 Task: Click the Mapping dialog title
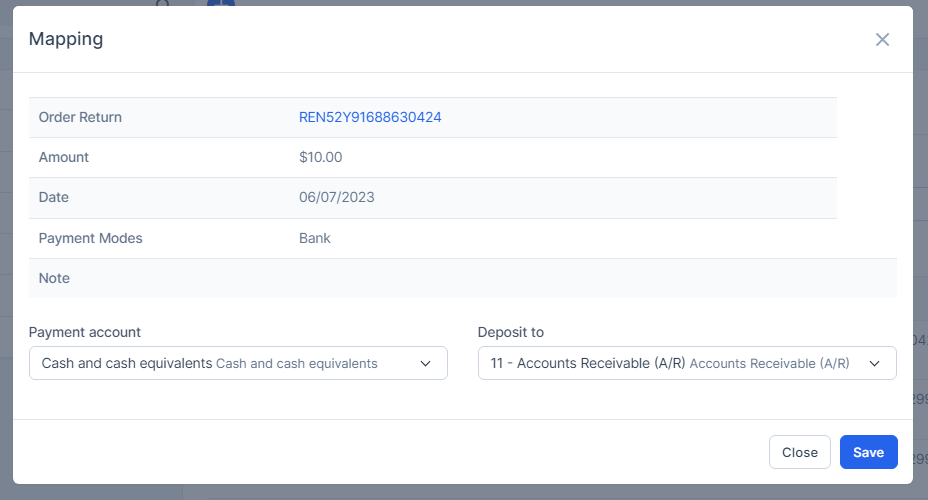click(66, 39)
